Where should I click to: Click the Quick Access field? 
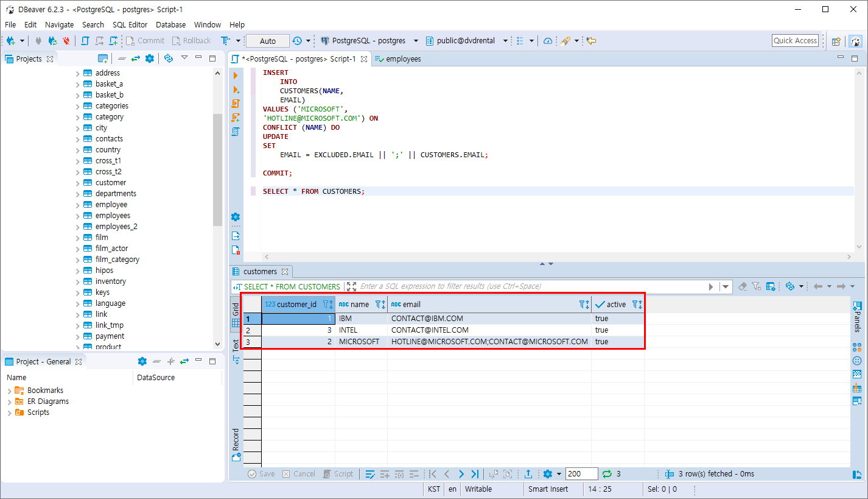(795, 41)
